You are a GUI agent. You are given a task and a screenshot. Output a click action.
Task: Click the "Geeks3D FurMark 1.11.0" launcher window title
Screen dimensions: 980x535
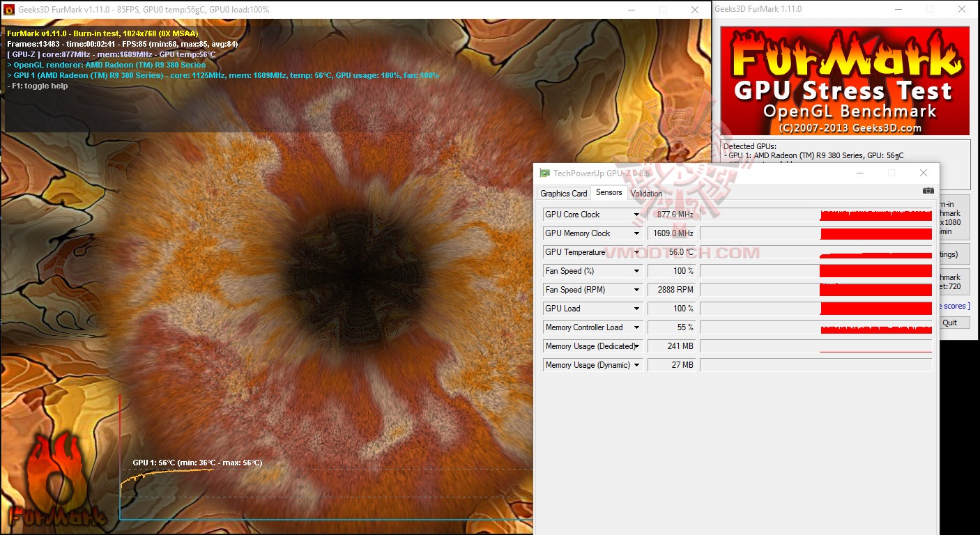coord(758,9)
